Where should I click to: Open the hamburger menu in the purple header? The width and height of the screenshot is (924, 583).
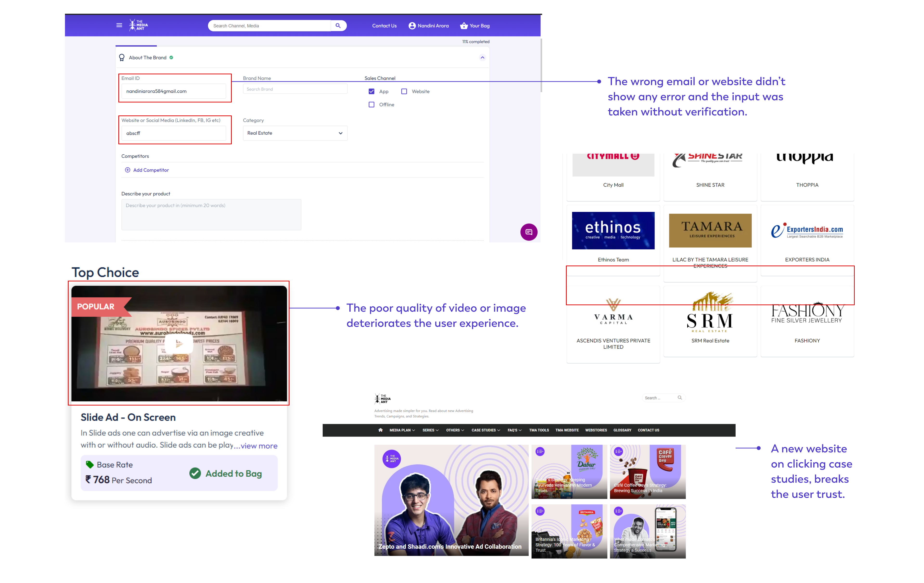pos(119,25)
